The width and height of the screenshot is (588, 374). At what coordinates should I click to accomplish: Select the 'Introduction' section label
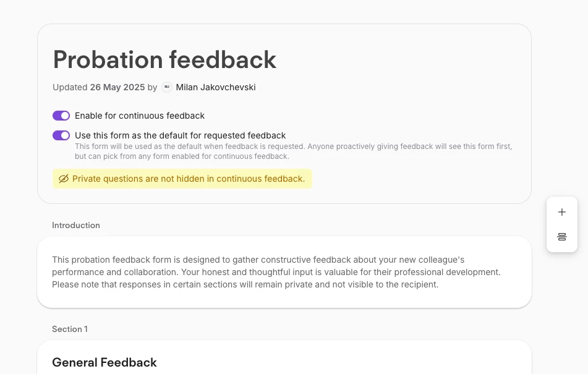(x=76, y=225)
